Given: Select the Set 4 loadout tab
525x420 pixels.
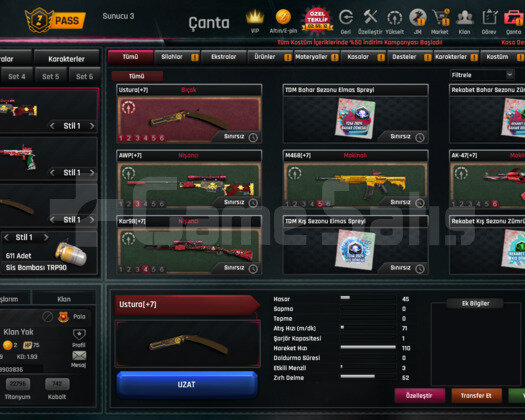Looking at the screenshot, I should (x=17, y=76).
